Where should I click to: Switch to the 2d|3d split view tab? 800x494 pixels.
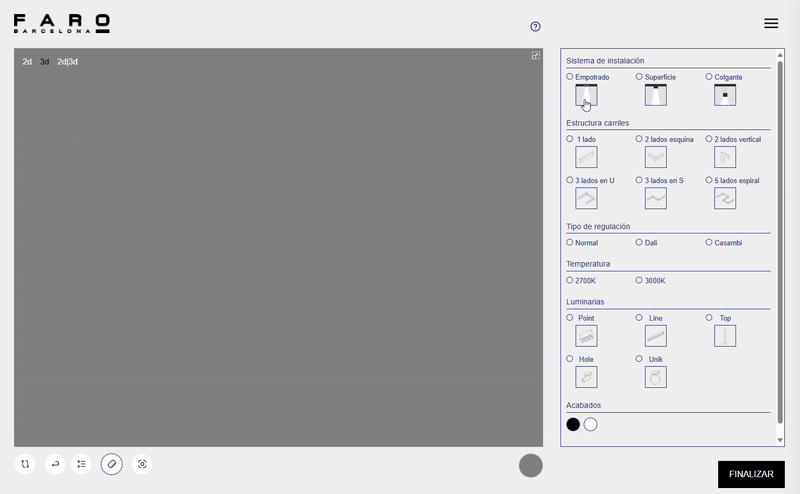[67, 62]
